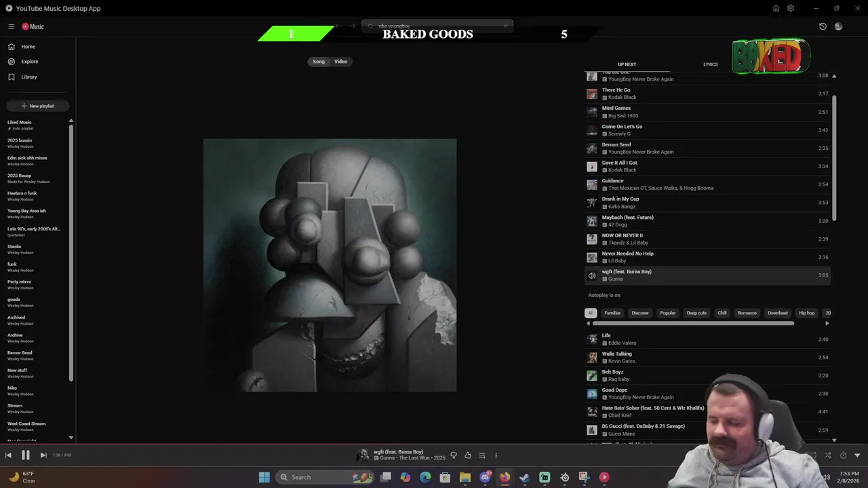Open sleep timer icon in player bar
Screen dimensions: 868x488
pyautogui.click(x=843, y=455)
